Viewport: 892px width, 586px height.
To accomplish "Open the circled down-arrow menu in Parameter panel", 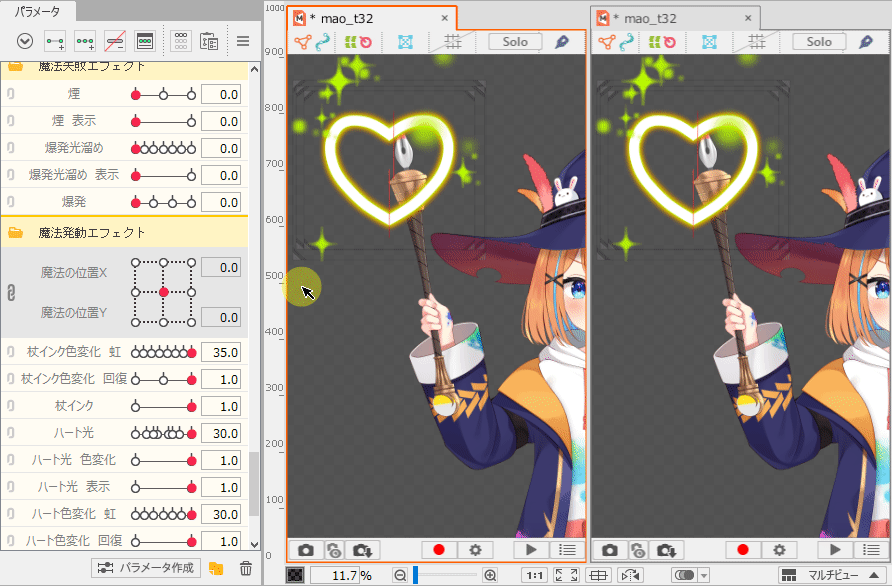I will click(x=25, y=41).
